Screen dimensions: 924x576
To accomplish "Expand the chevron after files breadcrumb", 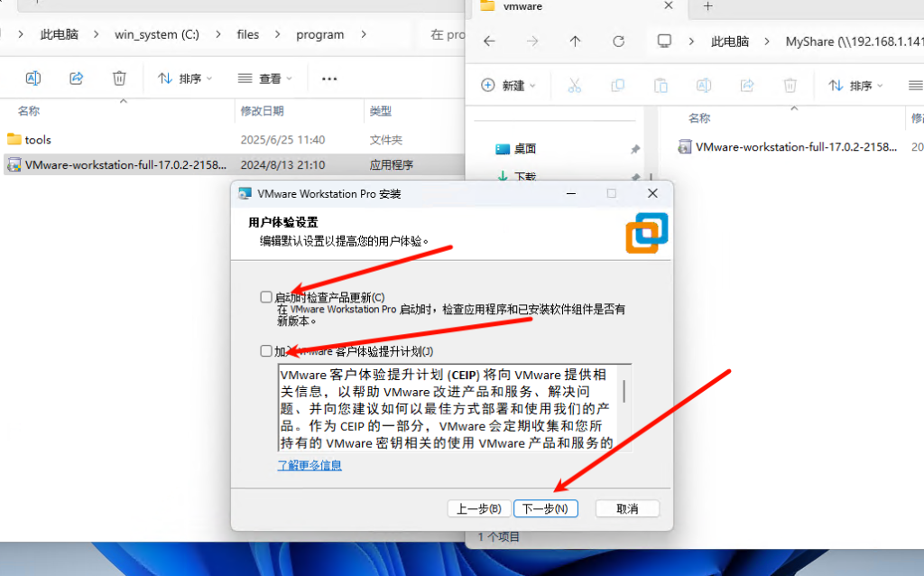I will point(277,34).
